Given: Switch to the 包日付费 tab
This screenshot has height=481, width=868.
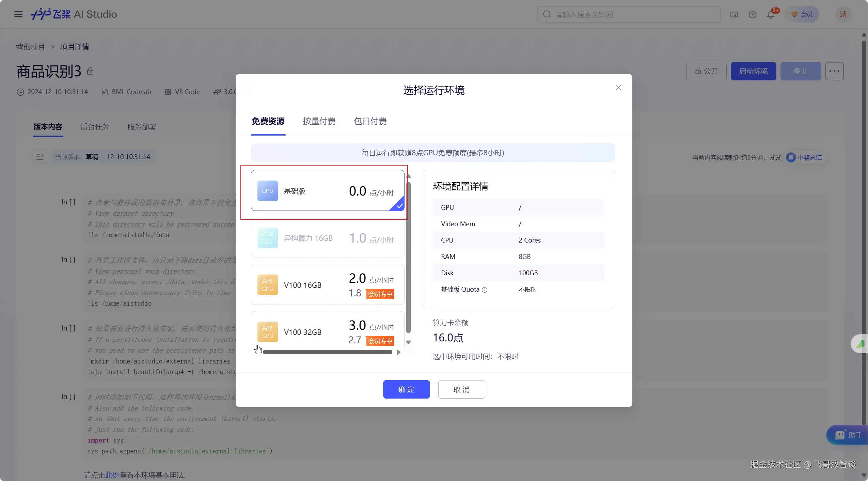Looking at the screenshot, I should pyautogui.click(x=370, y=121).
